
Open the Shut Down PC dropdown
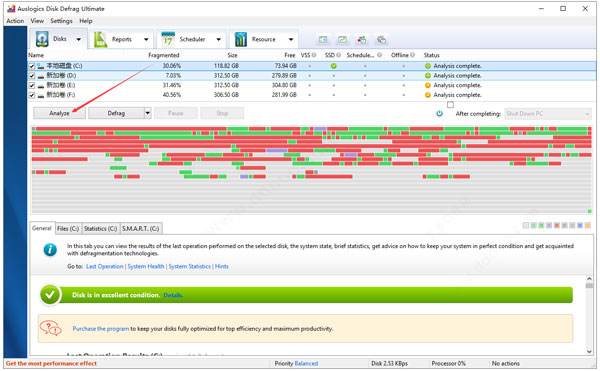click(x=548, y=114)
